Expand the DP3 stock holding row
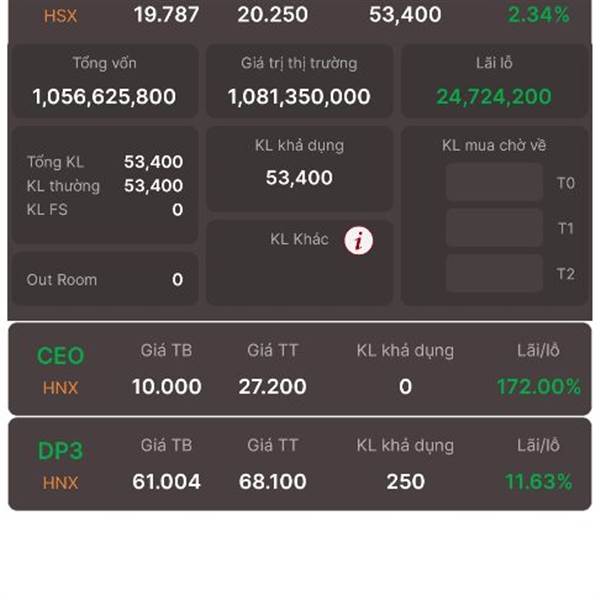The image size is (600, 600). point(300,464)
